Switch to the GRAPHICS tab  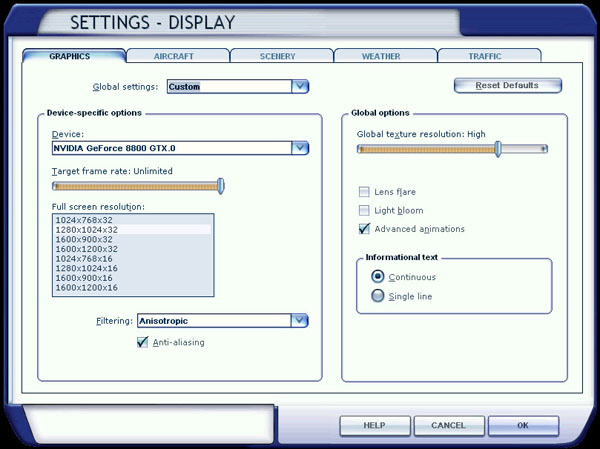(x=74, y=56)
